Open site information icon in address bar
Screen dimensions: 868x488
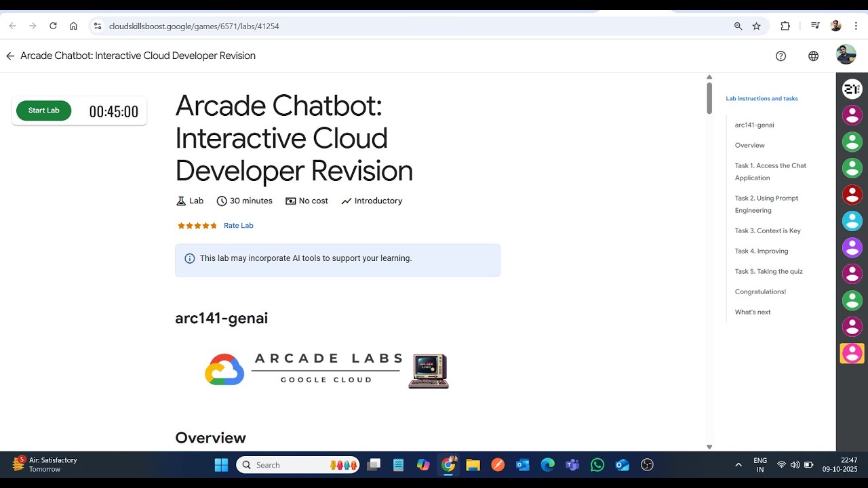pyautogui.click(x=98, y=26)
